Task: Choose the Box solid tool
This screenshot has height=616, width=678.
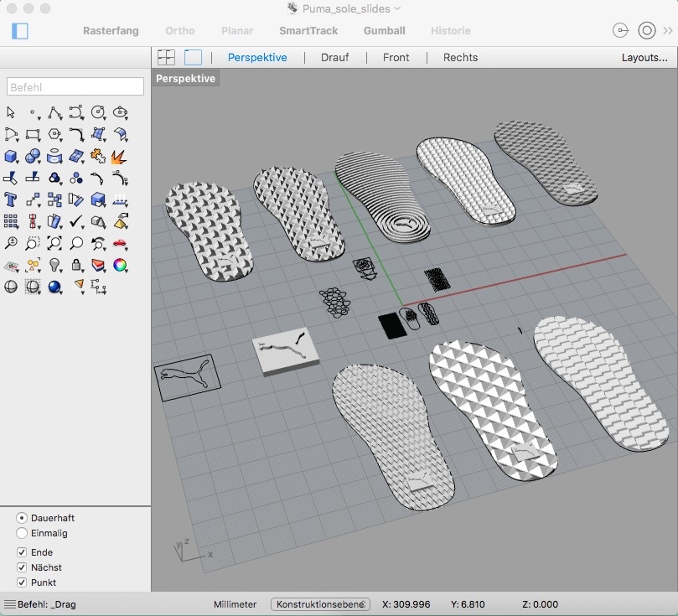Action: point(11,157)
